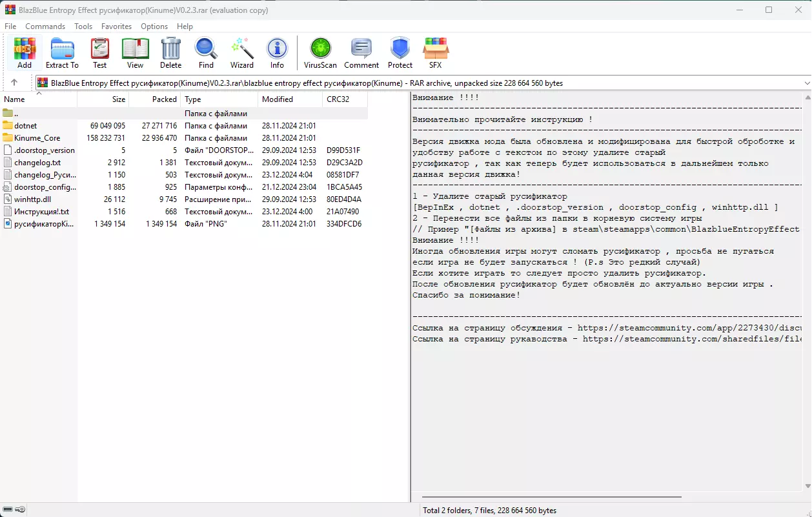
Task: Click type Файл "PNG" cell
Action: pyautogui.click(x=206, y=223)
